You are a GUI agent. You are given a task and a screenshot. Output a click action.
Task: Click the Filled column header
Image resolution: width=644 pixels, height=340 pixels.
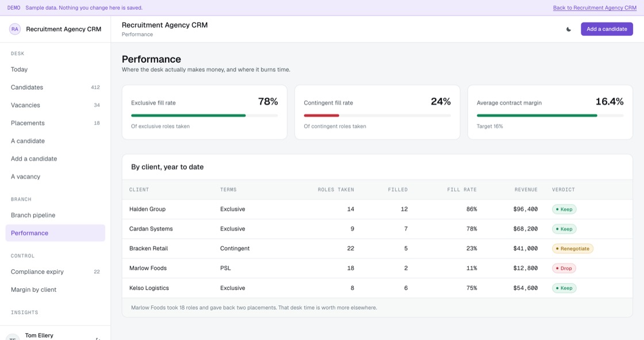click(x=398, y=189)
